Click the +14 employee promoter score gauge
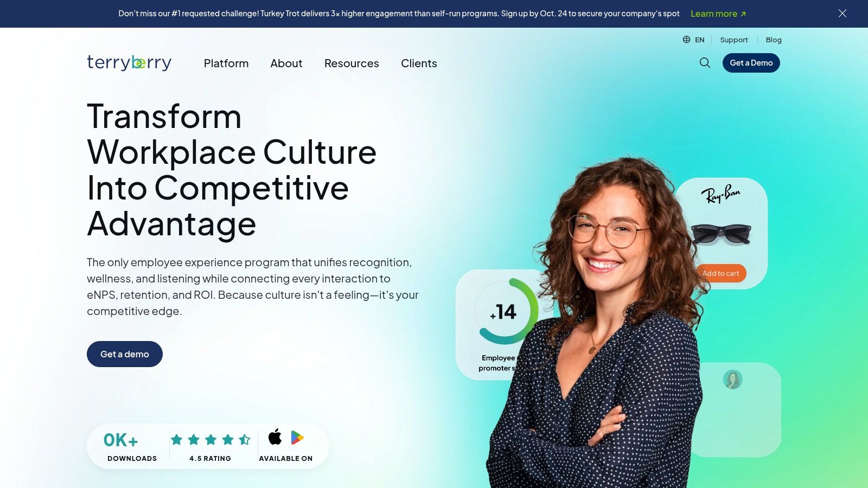Screen dimensions: 868x488 (x=506, y=312)
